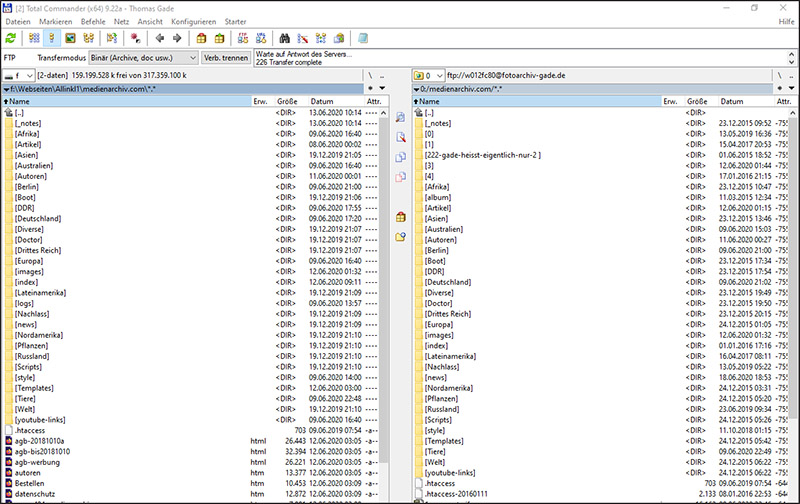Click the Pack files gift-box icon
This screenshot has height=504, width=800.
point(201,38)
